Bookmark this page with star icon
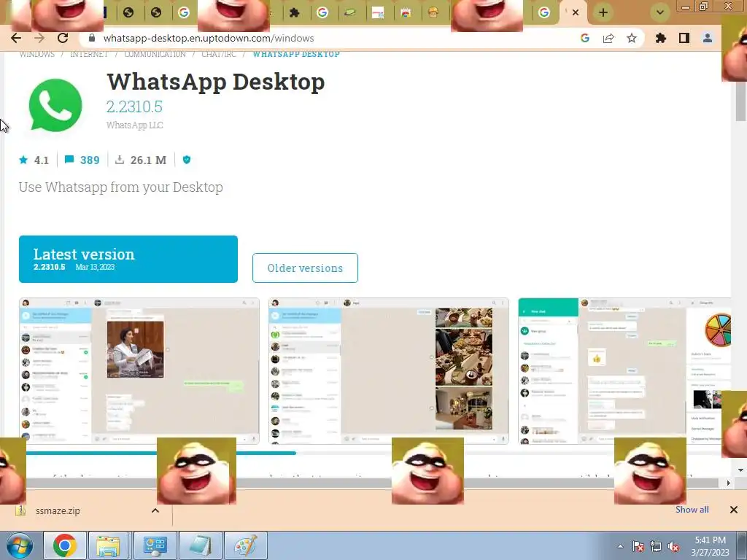 tap(632, 38)
